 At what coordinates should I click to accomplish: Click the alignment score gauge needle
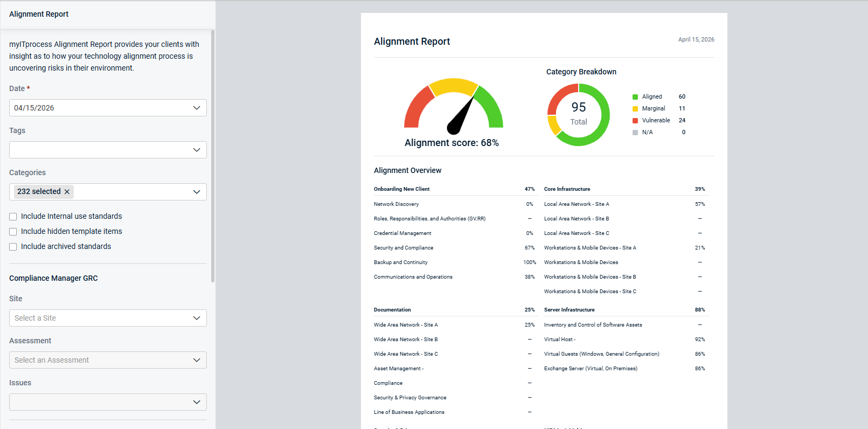point(461,117)
